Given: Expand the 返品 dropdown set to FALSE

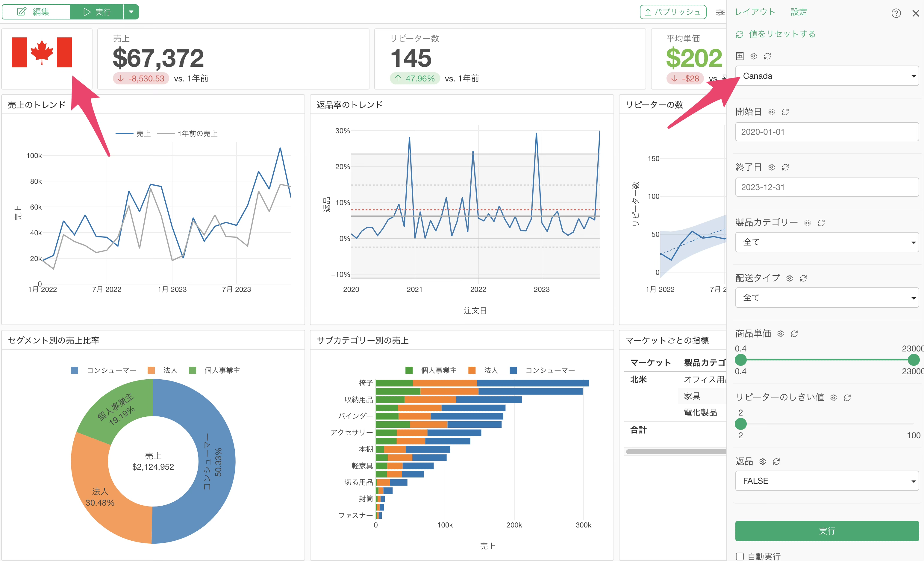Looking at the screenshot, I should tap(826, 481).
